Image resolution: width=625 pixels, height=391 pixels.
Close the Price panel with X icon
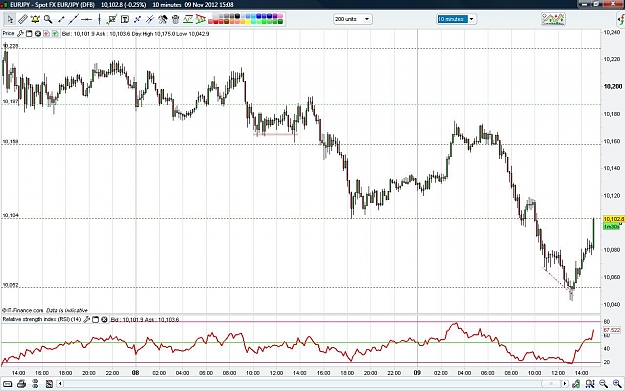pyautogui.click(x=38, y=34)
